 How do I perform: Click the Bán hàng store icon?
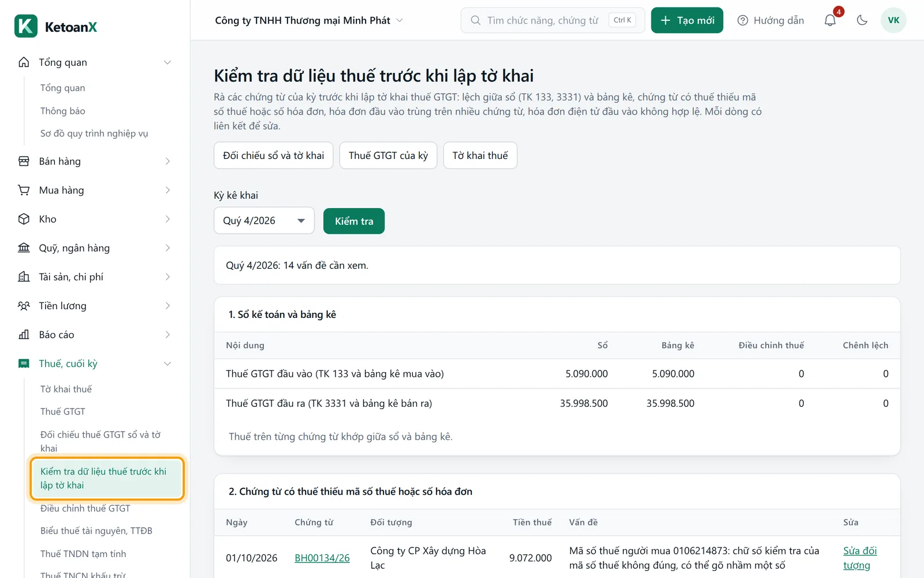(x=24, y=161)
